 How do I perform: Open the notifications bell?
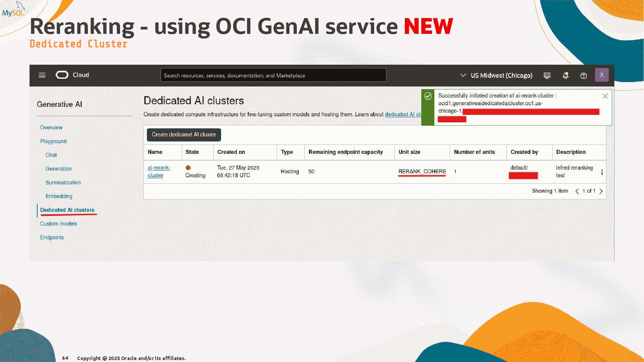566,75
